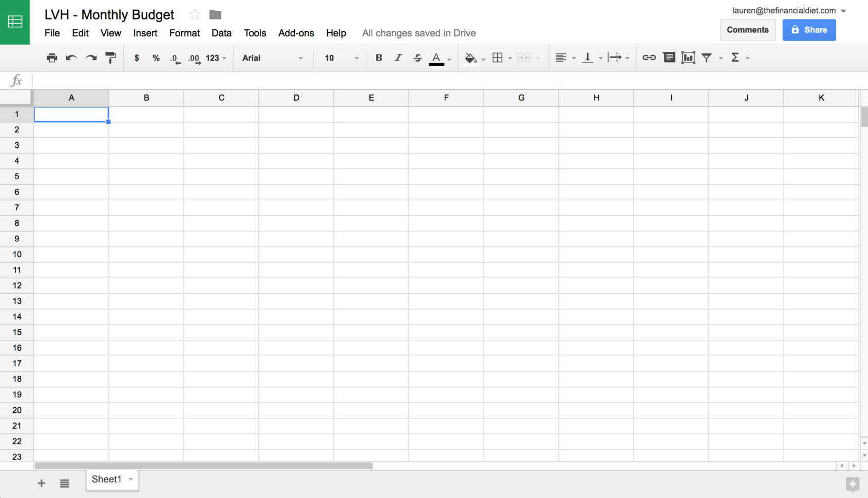Create a filter
Image resolution: width=868 pixels, height=498 pixels.
click(707, 58)
